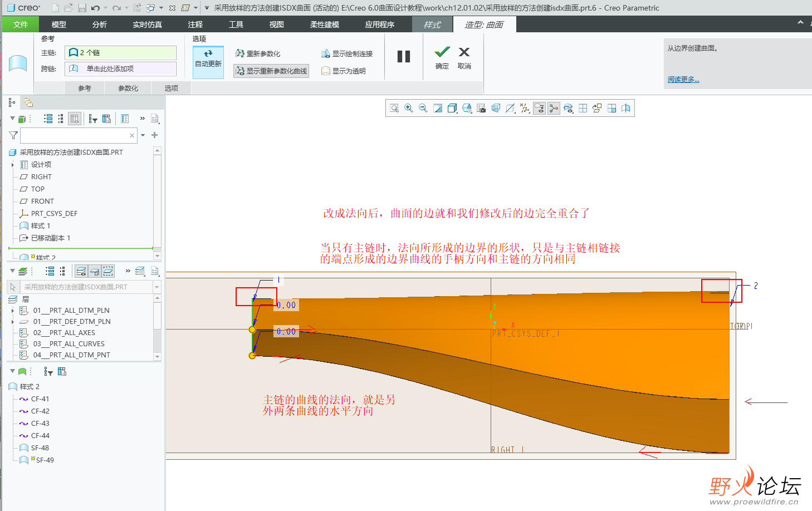
Task: Toggle 显示绘制连接 option
Action: [346, 53]
